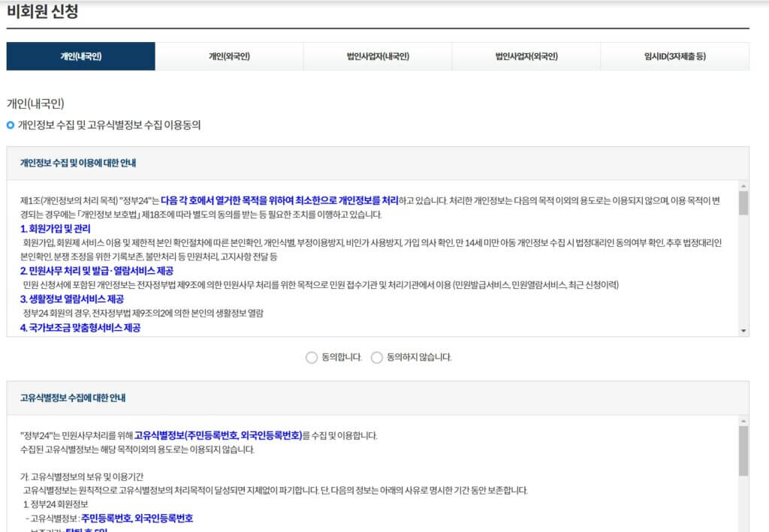Screen dimensions: 769x532
Task: Click the 개인정보 수집 및 이용에 대한 안내 header
Action: [78, 163]
